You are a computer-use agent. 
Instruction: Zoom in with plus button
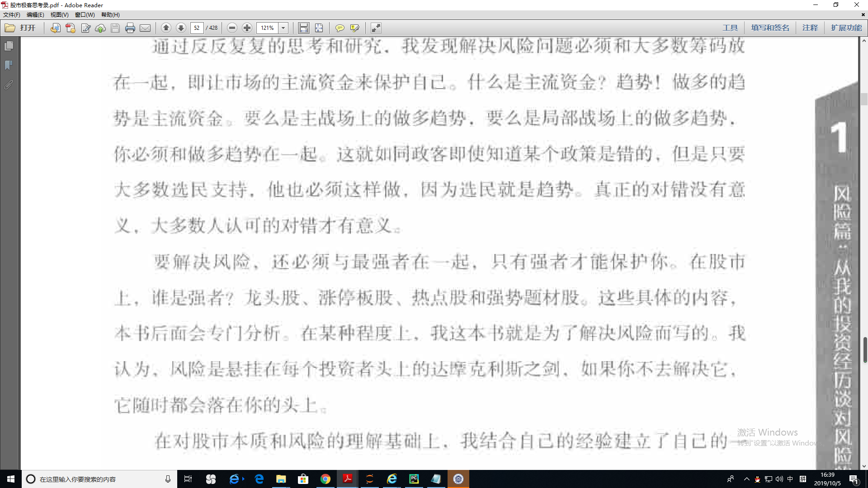point(247,28)
